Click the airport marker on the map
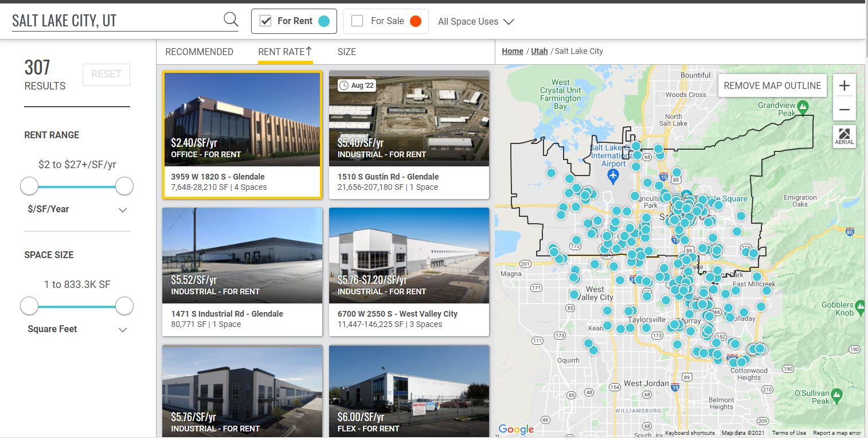This screenshot has height=440, width=868. (x=613, y=174)
